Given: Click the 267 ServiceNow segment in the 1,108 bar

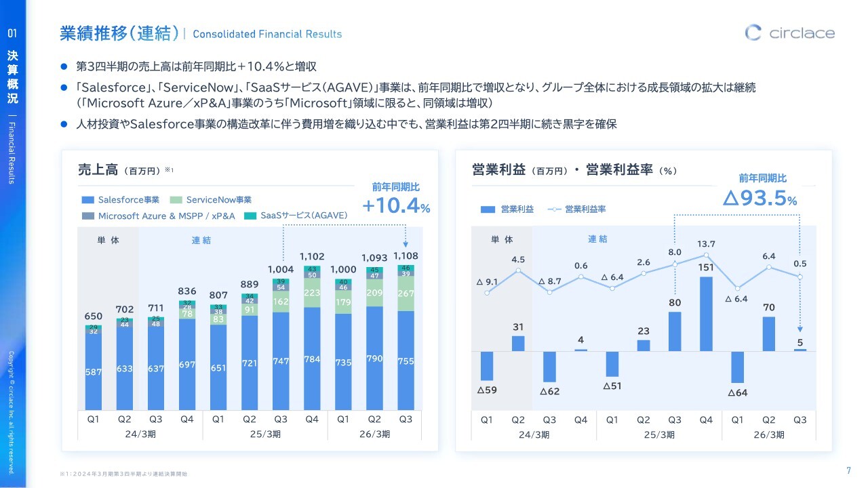Looking at the screenshot, I should (406, 294).
